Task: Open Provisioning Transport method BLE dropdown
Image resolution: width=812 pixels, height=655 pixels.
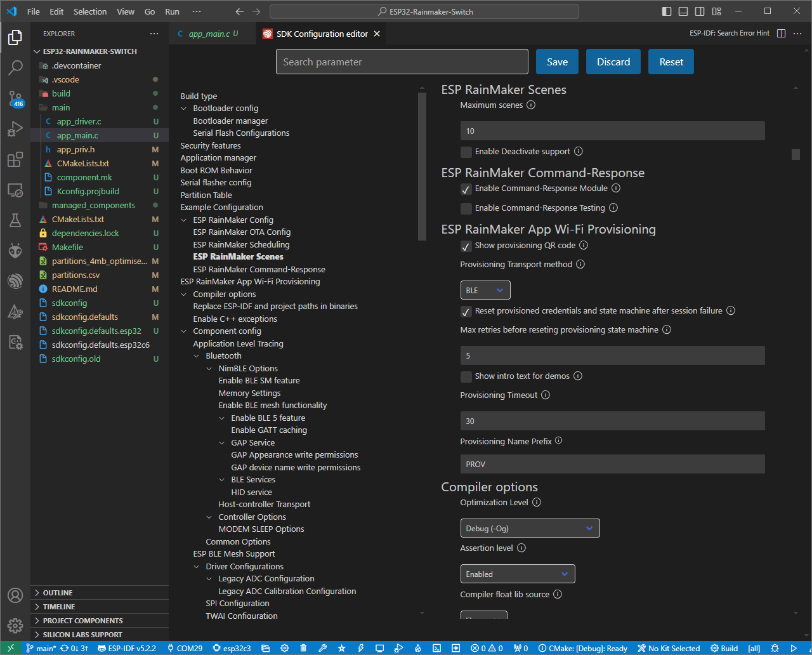Action: pos(485,290)
